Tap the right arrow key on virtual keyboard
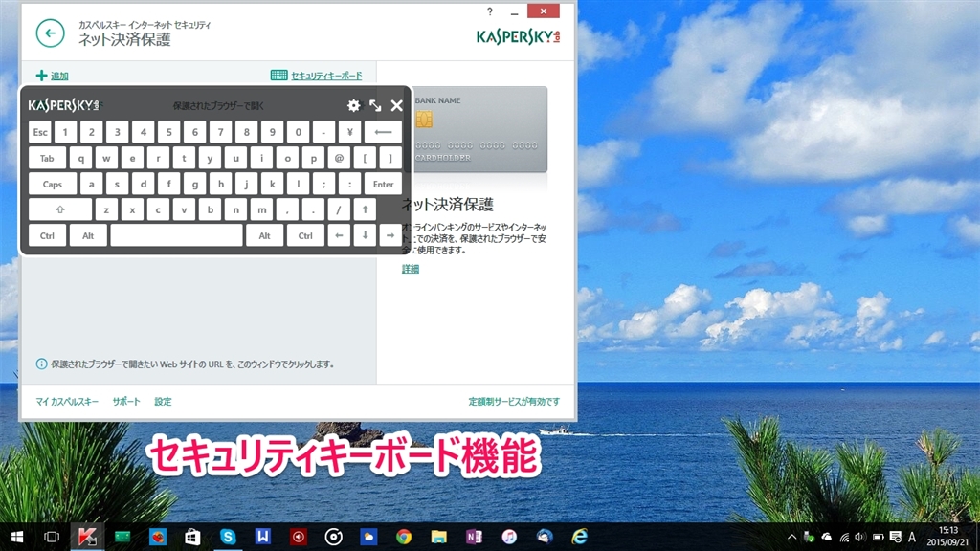Screen dimensions: 980x551 (390, 235)
